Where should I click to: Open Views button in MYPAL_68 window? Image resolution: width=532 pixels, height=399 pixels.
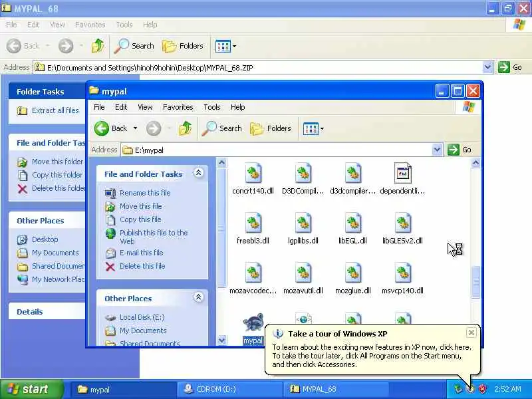pyautogui.click(x=223, y=46)
